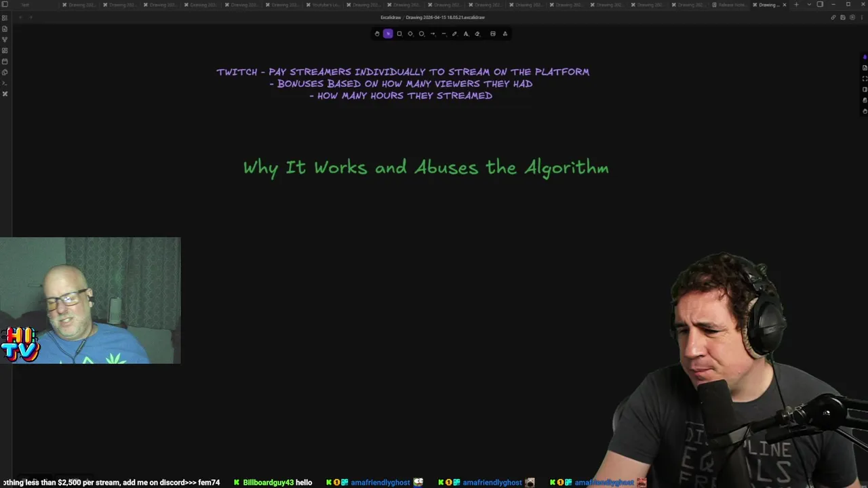Select the Insert image tool
Screen dimensions: 868x488
(493, 34)
